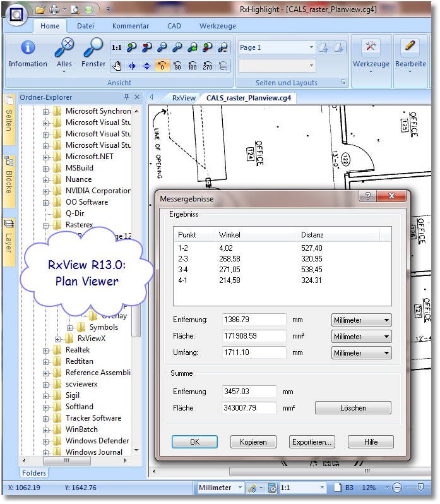Image resolution: width=440 pixels, height=504 pixels.
Task: Click the Löschen button
Action: click(x=353, y=408)
